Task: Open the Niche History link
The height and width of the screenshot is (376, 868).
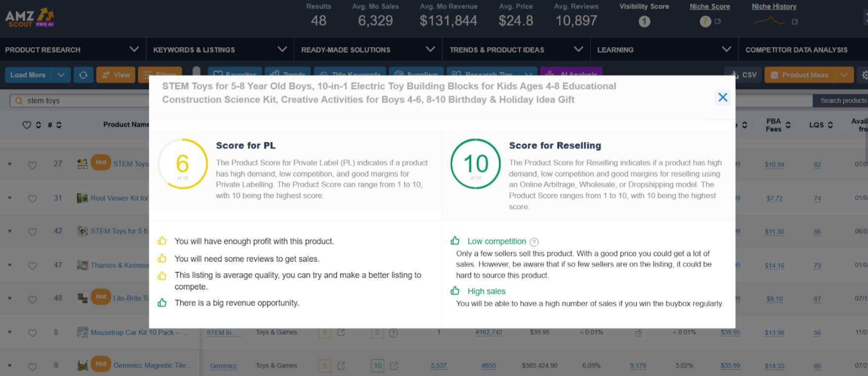Action: pos(774,6)
